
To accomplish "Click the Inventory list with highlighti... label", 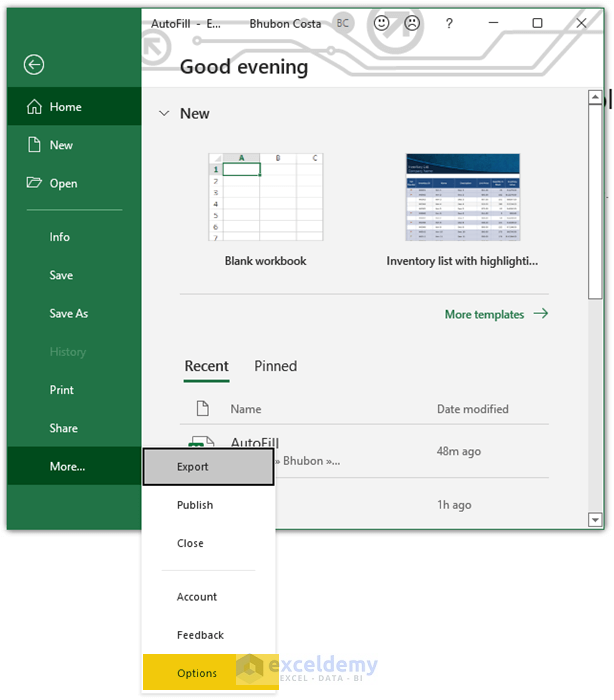I will click(x=462, y=261).
